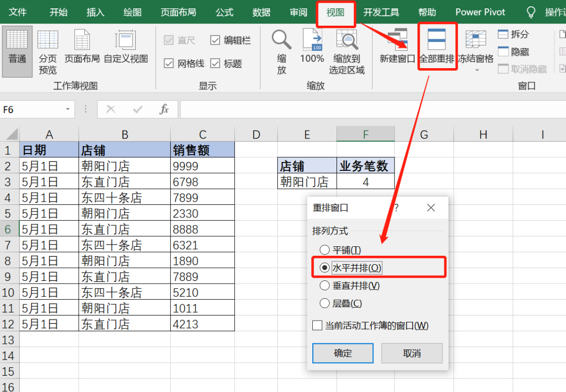Image resolution: width=566 pixels, height=392 pixels.
Task: Click the select-all corner triangle
Action: [12, 134]
